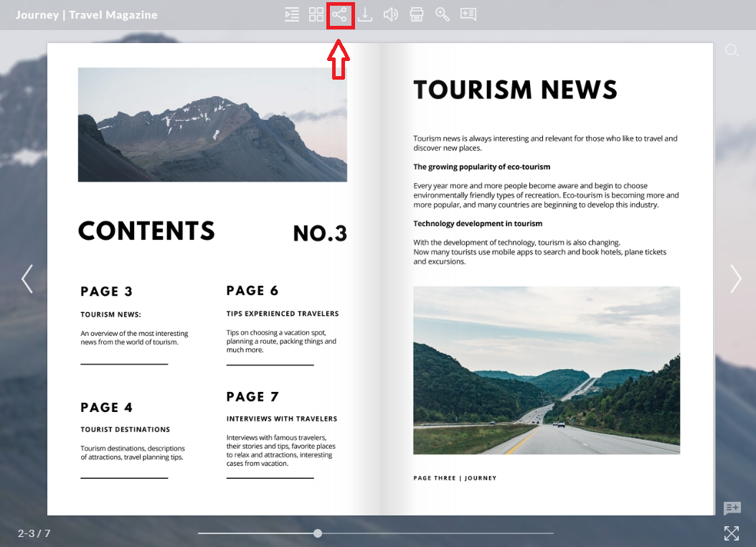Click 'Technology development in tourism' subheading
Viewport: 756px width, 547px height.
click(478, 223)
